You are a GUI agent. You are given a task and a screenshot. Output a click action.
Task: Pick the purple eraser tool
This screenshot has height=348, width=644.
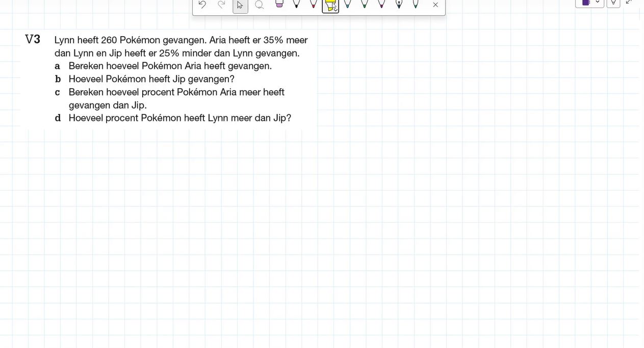point(279,4)
